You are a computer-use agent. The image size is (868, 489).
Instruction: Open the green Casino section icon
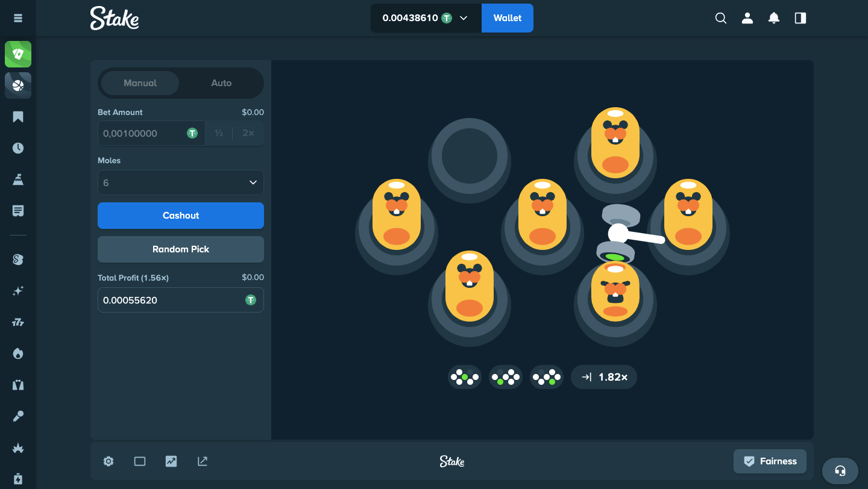coord(18,54)
